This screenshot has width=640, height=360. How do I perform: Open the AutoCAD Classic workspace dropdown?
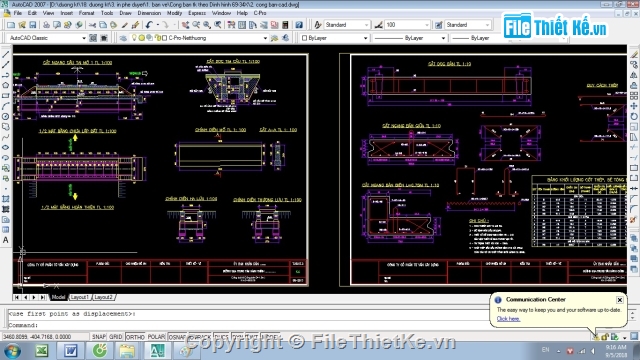[47, 38]
